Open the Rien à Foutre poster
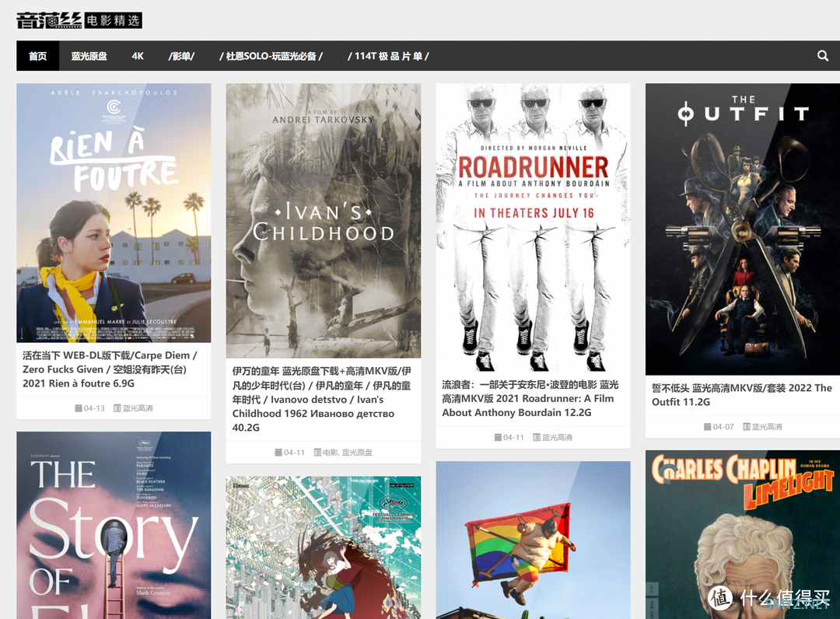 click(114, 212)
